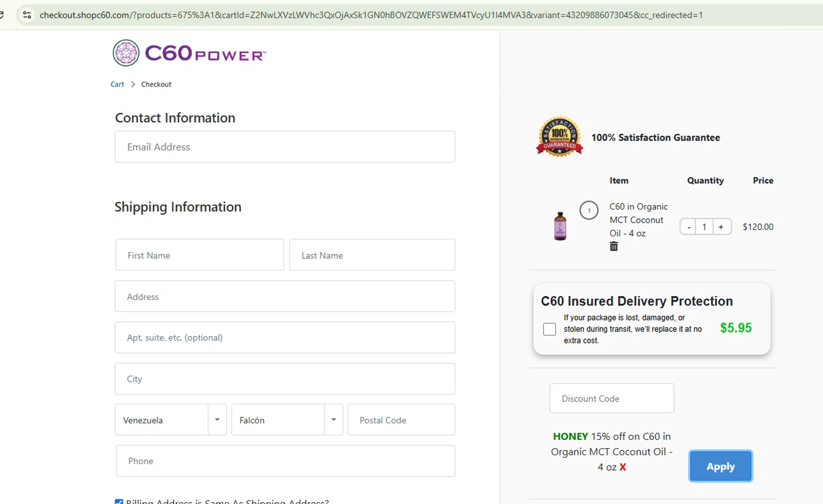Image resolution: width=823 pixels, height=504 pixels.
Task: Click the Shipping Information heading
Action: [x=178, y=207]
